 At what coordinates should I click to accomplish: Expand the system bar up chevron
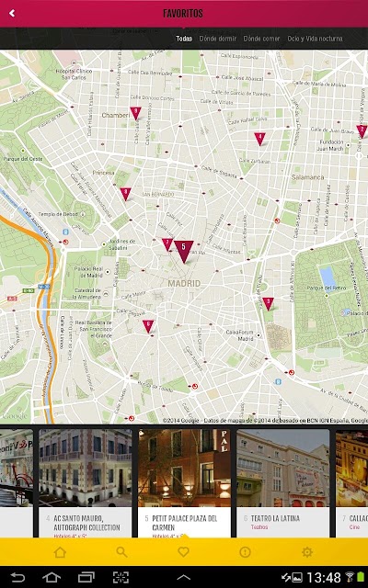click(184, 578)
